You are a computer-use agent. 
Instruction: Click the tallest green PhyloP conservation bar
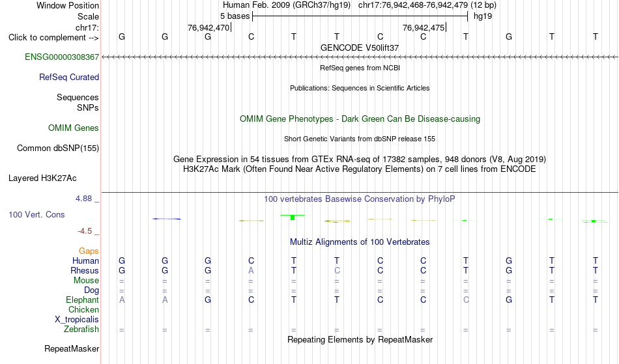tap(293, 217)
